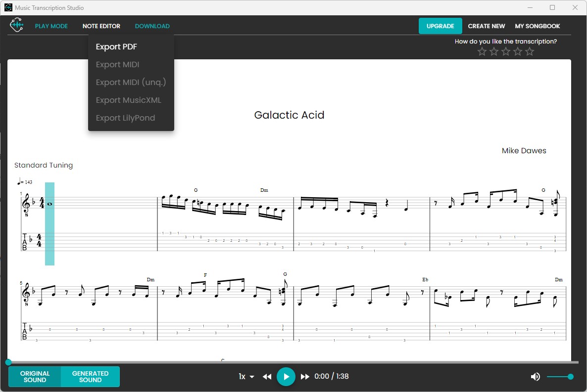Click the fast-forward playback icon
This screenshot has width=587, height=392.
pos(305,376)
